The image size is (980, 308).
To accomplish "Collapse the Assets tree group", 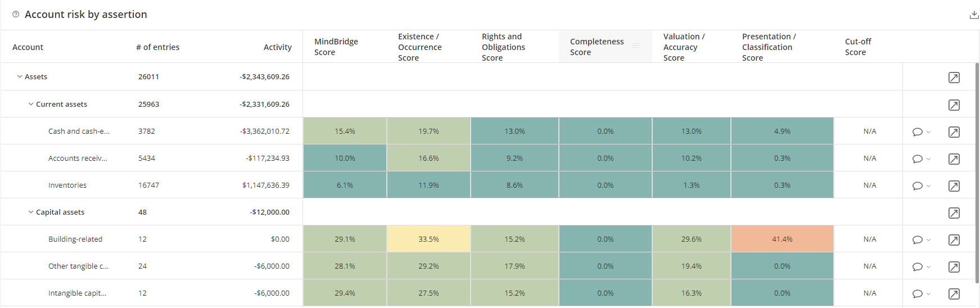I will coord(20,76).
